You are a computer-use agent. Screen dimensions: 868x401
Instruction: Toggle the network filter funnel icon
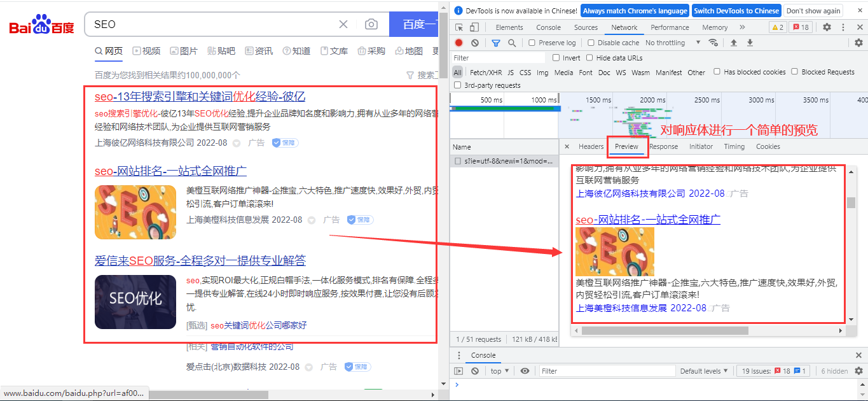496,43
